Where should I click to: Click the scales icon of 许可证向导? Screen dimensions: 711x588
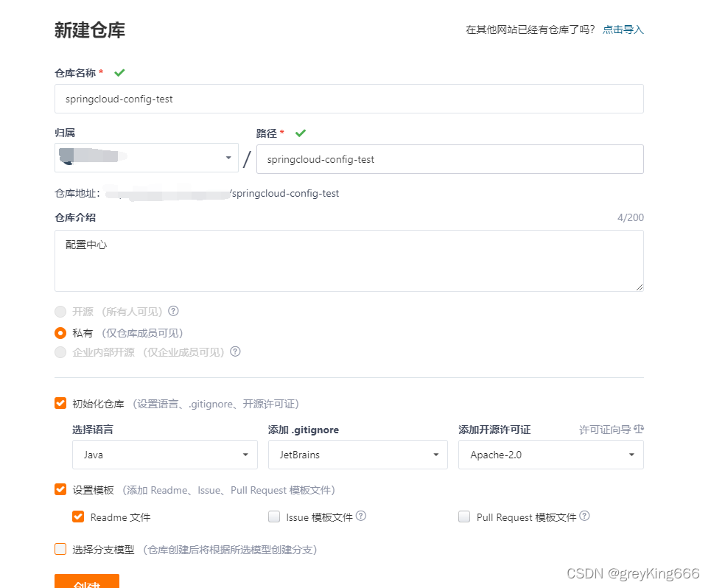tap(639, 429)
